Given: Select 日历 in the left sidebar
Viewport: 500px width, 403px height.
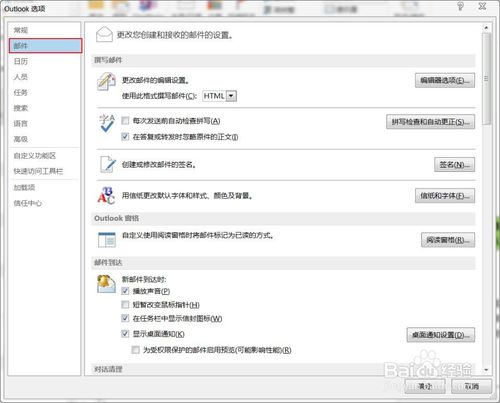Looking at the screenshot, I should (21, 61).
